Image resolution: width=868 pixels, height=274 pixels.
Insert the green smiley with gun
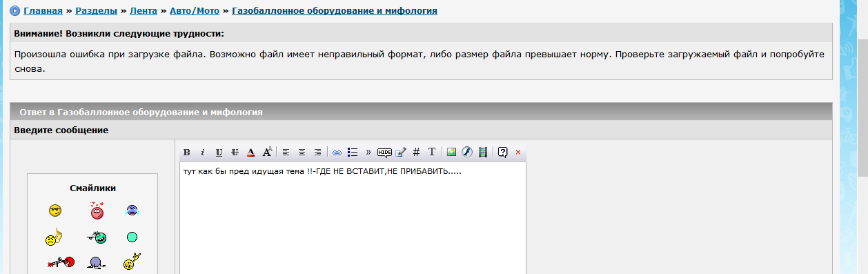click(97, 237)
